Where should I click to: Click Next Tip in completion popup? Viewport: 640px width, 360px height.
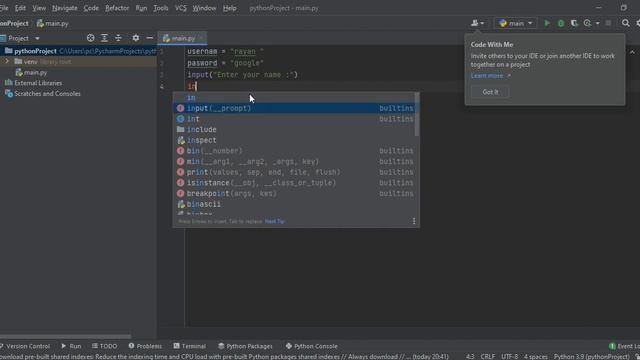click(274, 221)
